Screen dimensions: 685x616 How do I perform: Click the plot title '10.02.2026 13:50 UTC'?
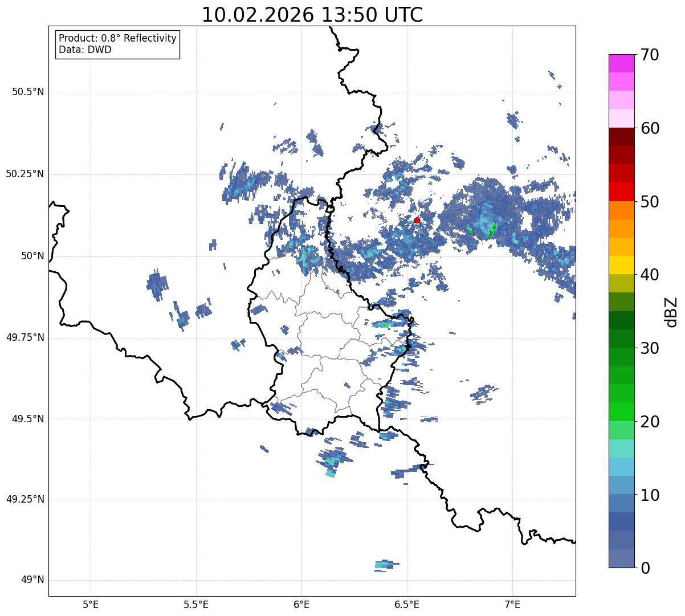(x=312, y=15)
